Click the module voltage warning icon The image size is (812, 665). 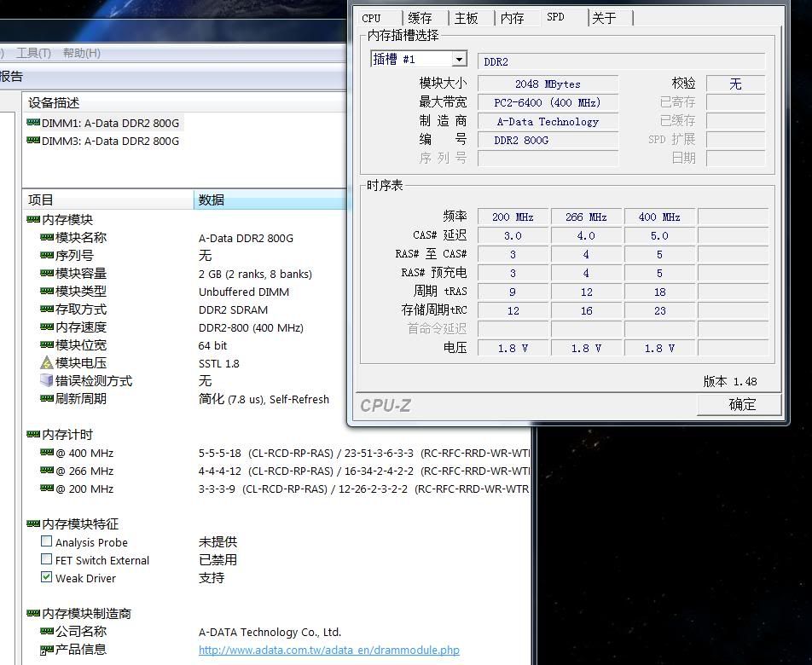tap(47, 363)
